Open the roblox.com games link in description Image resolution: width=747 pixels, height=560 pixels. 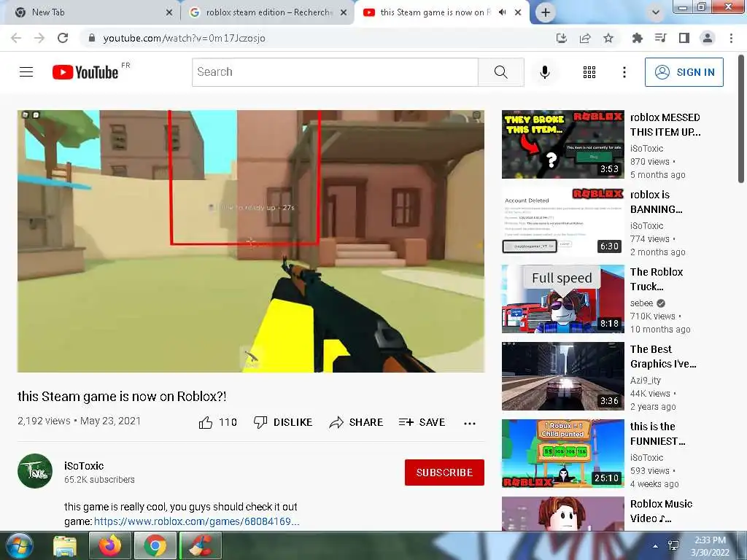197,521
